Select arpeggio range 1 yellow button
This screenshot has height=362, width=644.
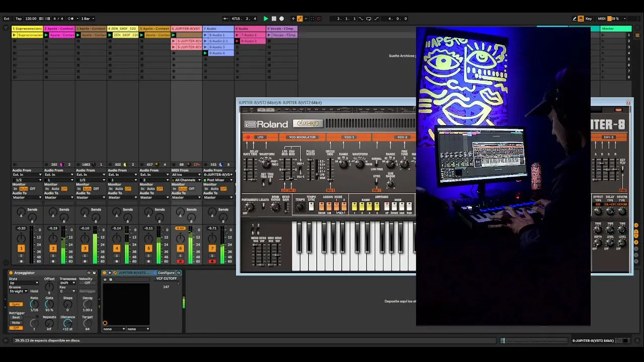(x=354, y=206)
